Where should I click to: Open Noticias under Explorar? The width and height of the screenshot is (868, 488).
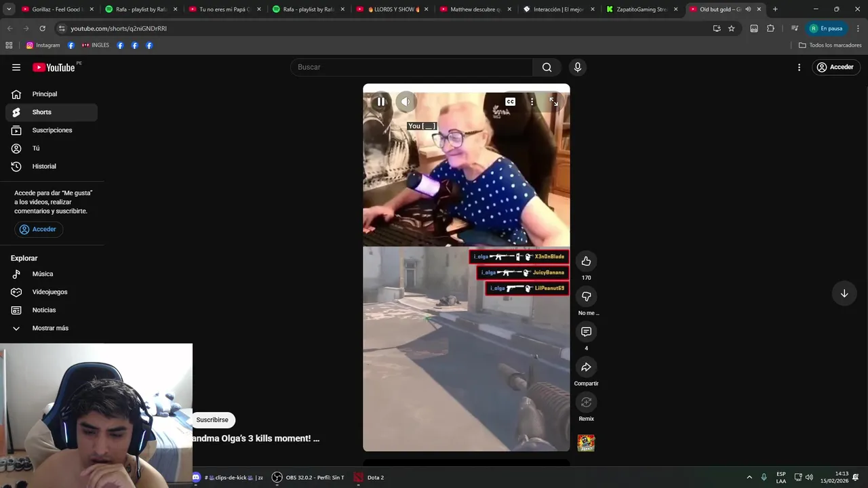tap(52, 310)
